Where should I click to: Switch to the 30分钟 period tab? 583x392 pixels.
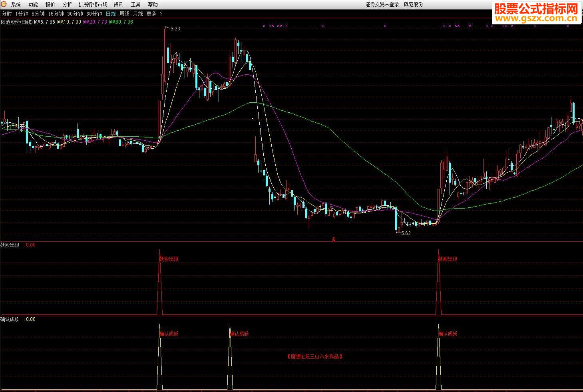(x=75, y=14)
